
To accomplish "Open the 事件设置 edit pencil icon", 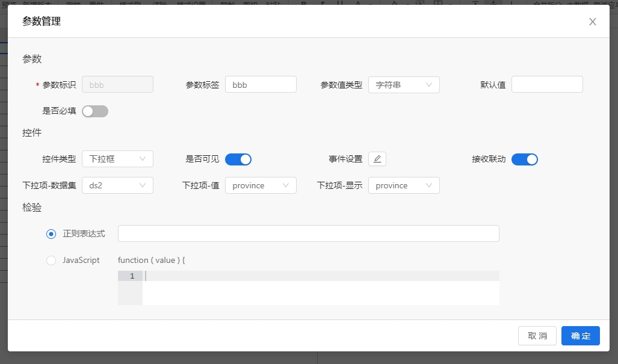I will coord(377,159).
